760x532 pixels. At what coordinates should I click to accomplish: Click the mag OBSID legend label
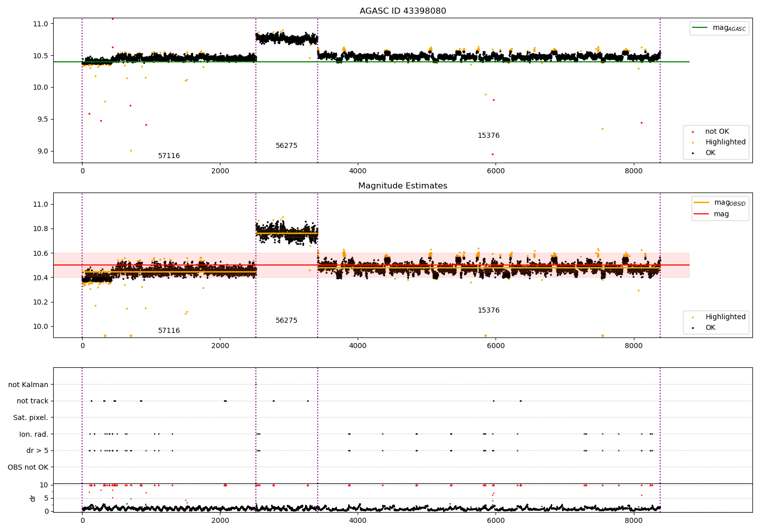730,203
